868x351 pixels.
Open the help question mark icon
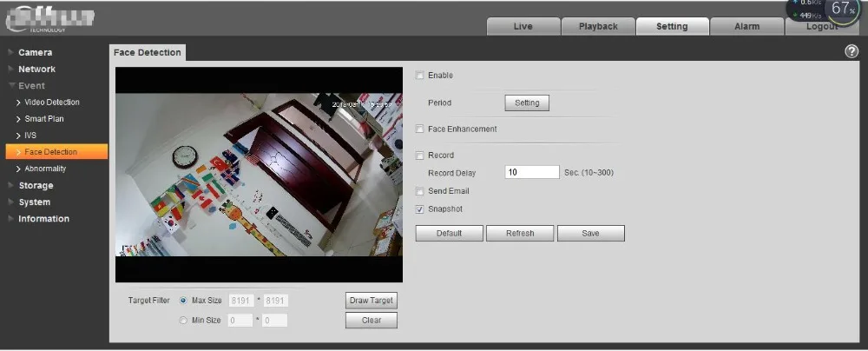tap(852, 51)
